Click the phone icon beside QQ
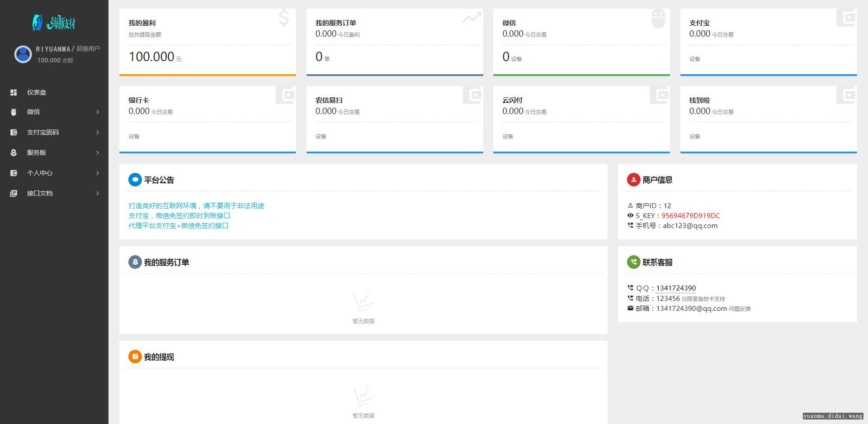Viewport: 868px width, 424px height. pos(630,287)
